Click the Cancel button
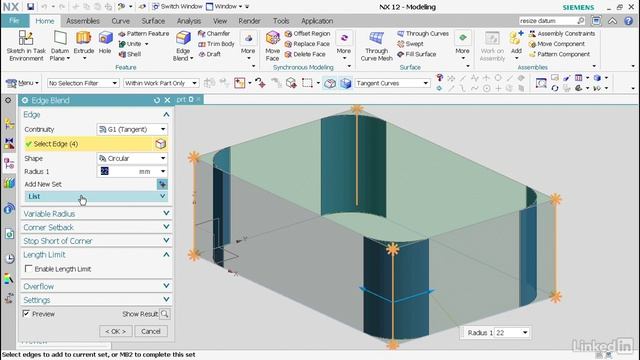This screenshot has width=640, height=360. 151,331
